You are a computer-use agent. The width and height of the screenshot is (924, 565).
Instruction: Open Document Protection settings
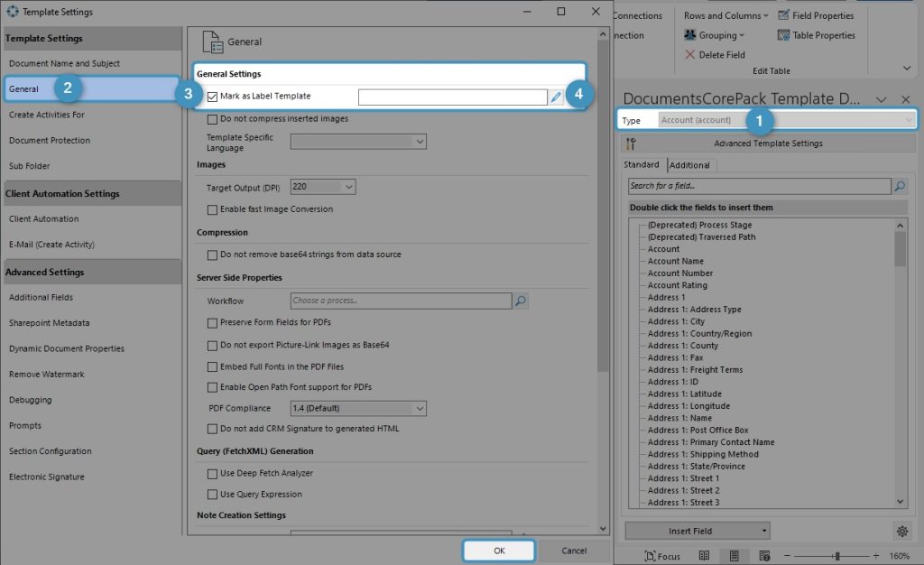(x=50, y=141)
